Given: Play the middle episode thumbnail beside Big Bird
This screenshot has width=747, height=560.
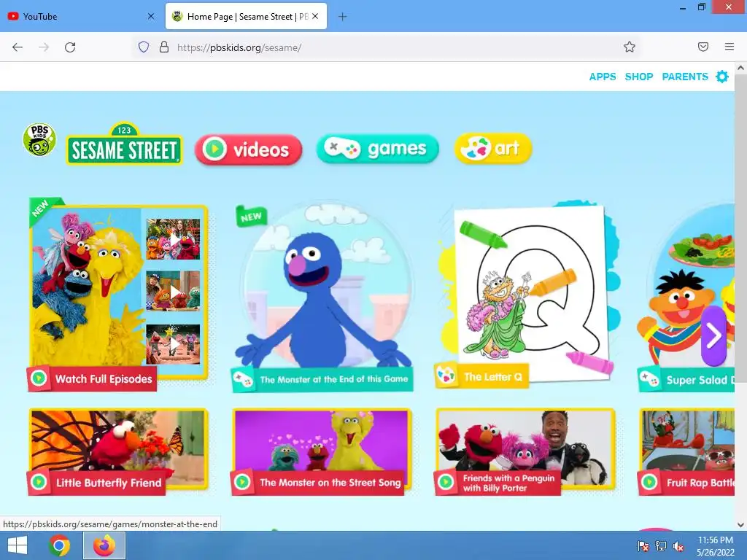Looking at the screenshot, I should coord(173,291).
